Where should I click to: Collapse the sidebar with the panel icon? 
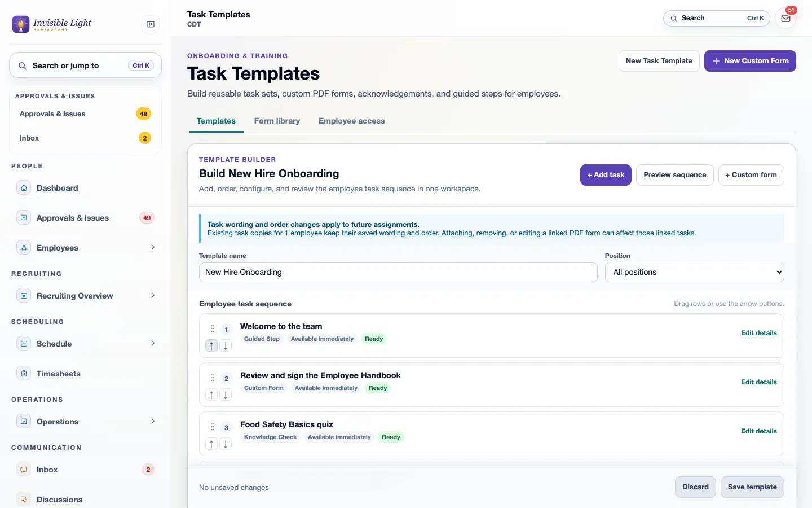(151, 24)
